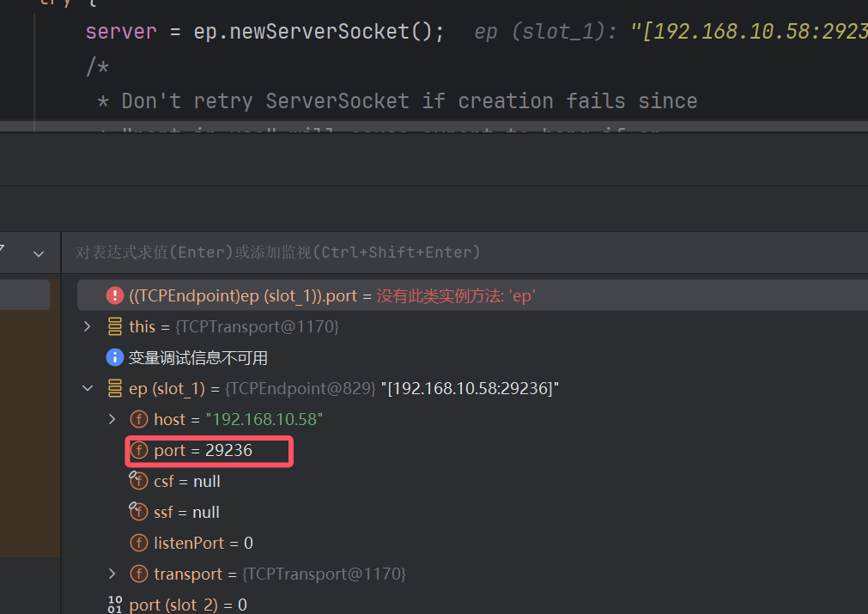Click the field icon next to host
Image resolution: width=868 pixels, height=614 pixels.
pos(139,419)
